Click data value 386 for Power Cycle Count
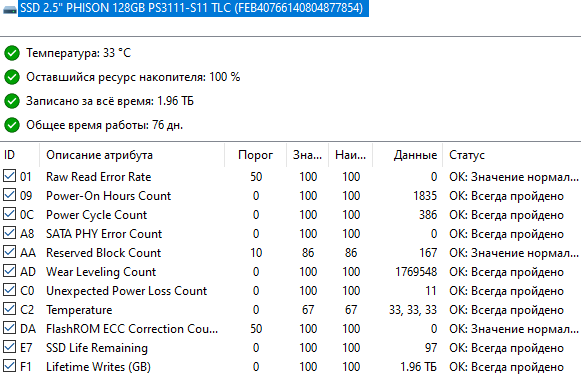581x378 pixels. pos(428,215)
